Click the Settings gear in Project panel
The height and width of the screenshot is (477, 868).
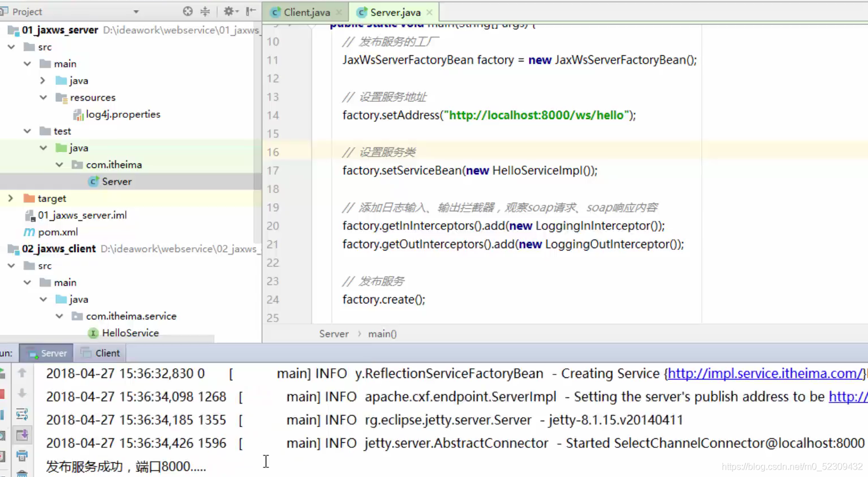tap(228, 11)
